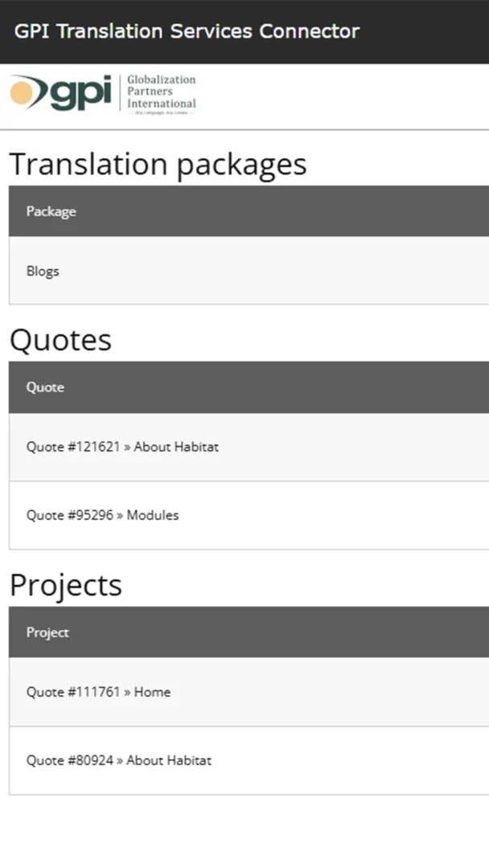Click the GPI Translation Services Connector title

coord(187,31)
